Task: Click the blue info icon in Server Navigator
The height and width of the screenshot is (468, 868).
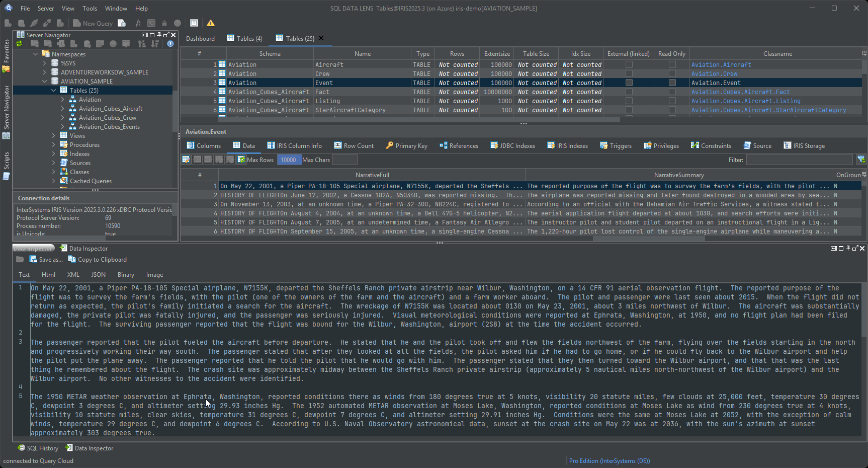Action: coord(170,44)
